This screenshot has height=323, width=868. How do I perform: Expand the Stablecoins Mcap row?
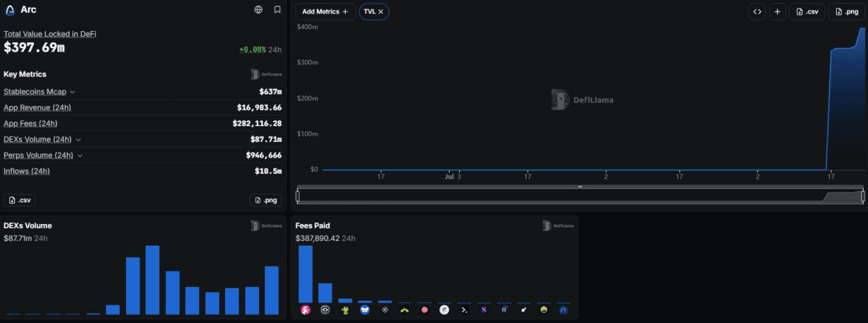(73, 92)
